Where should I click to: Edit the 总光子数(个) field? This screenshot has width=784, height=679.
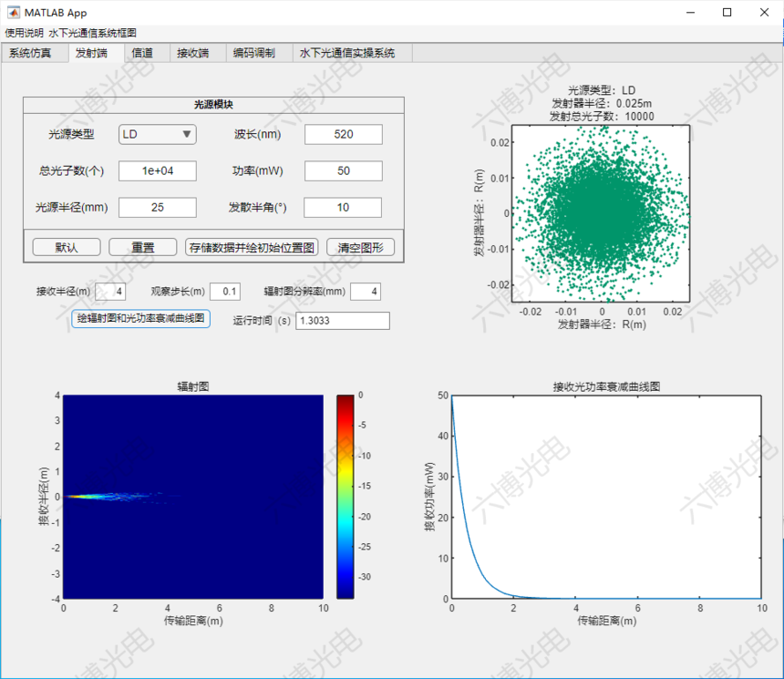pos(158,171)
